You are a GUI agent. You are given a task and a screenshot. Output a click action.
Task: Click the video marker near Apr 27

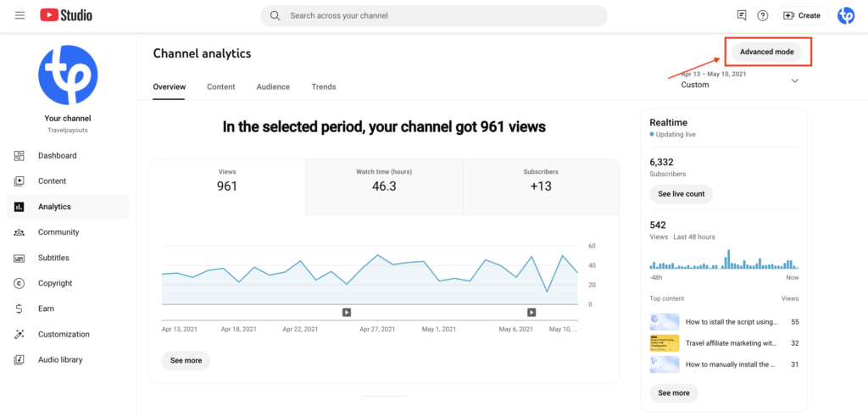coord(347,312)
